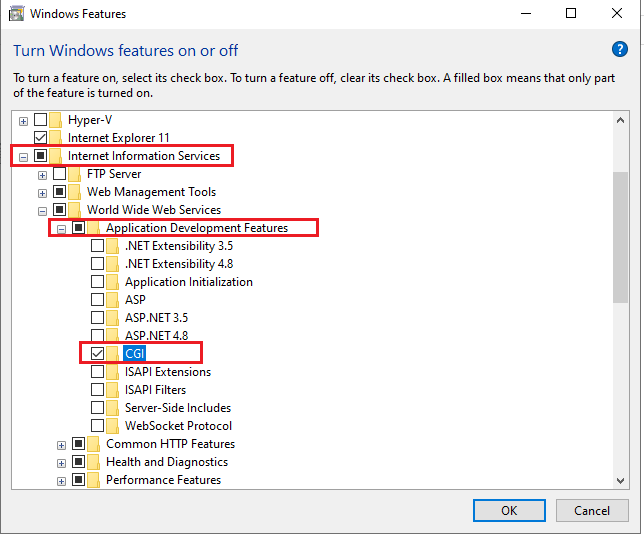The width and height of the screenshot is (644, 536).
Task: Click the CGI folder icon
Action: tap(113, 353)
